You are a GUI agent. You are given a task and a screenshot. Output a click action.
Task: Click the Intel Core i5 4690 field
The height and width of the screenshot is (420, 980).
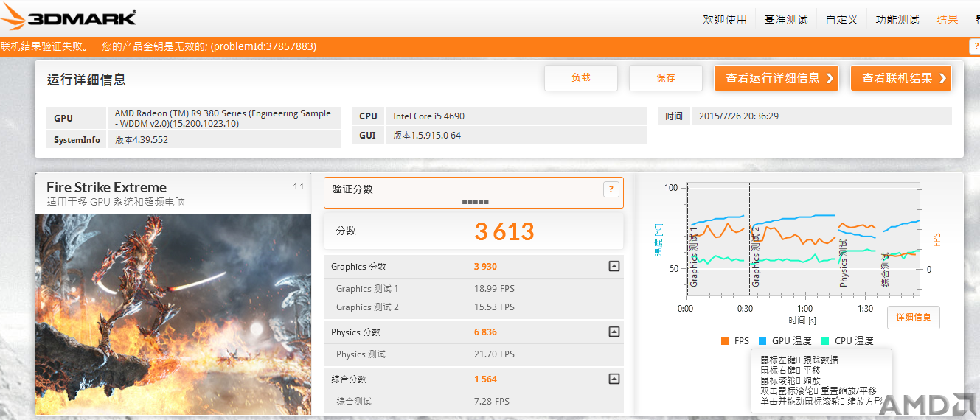coord(515,116)
